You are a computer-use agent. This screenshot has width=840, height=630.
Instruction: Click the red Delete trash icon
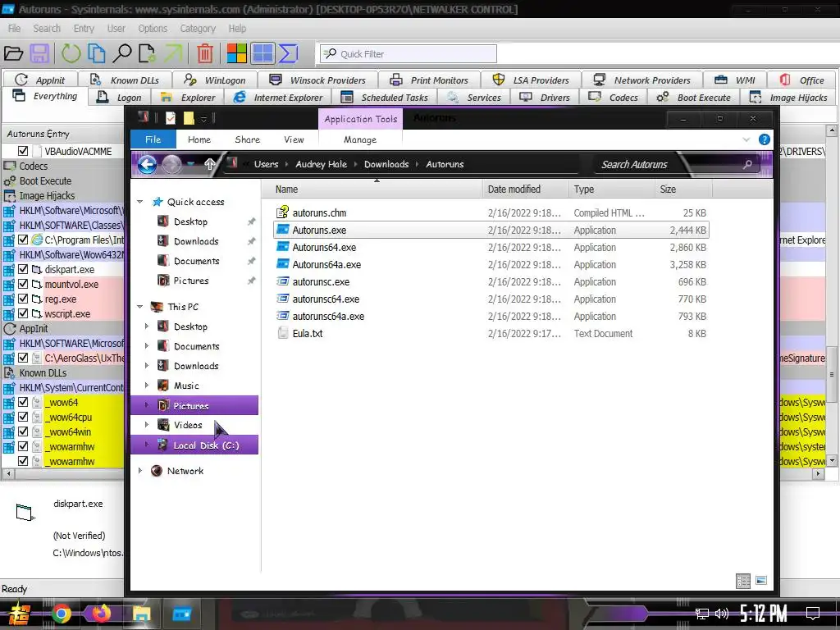pos(204,53)
